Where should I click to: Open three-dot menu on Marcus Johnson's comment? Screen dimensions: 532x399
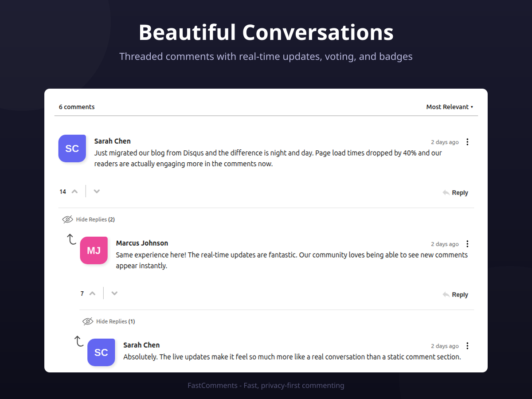(x=467, y=244)
